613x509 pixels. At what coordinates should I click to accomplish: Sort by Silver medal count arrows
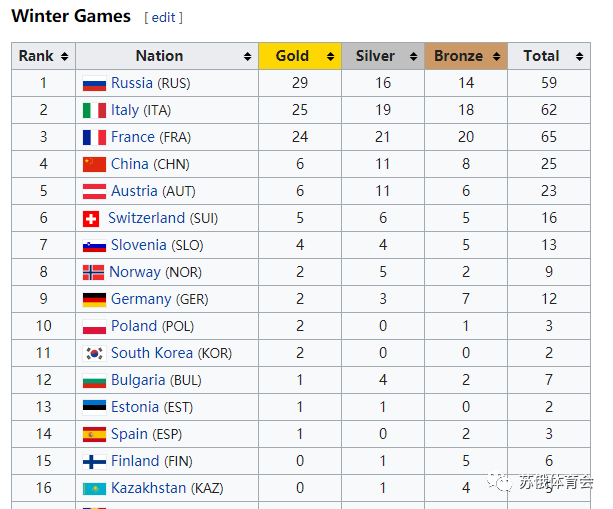pyautogui.click(x=413, y=57)
